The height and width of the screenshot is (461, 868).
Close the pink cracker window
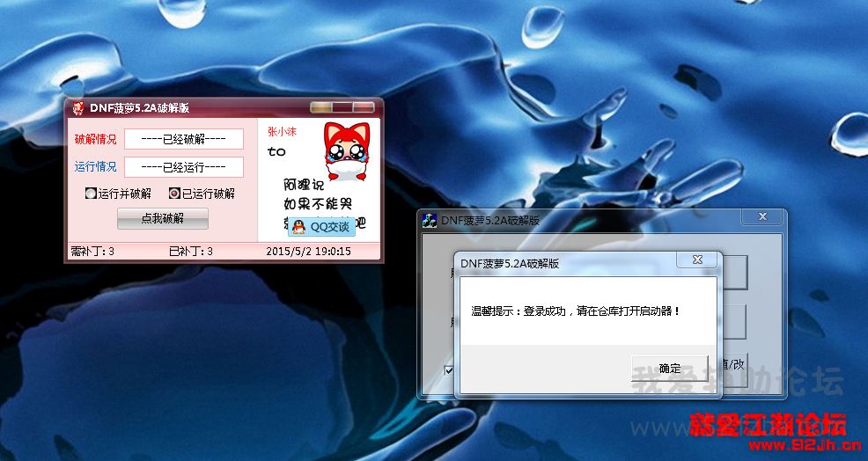tap(364, 107)
